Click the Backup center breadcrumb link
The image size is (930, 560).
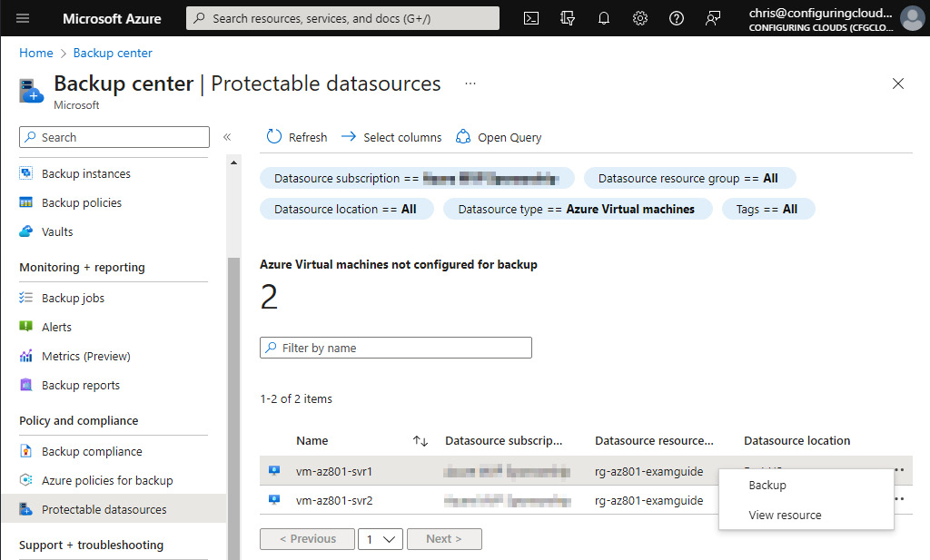tap(113, 53)
